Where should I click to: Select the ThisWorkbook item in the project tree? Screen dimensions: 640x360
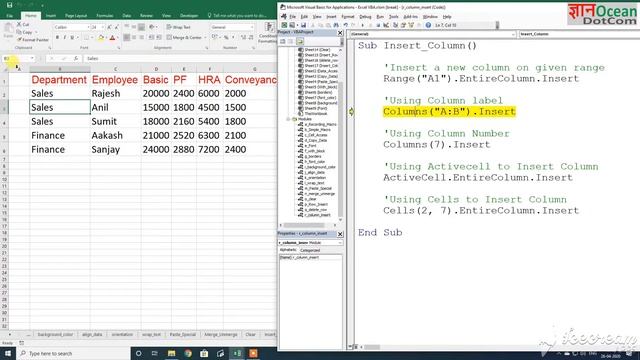pos(313,114)
